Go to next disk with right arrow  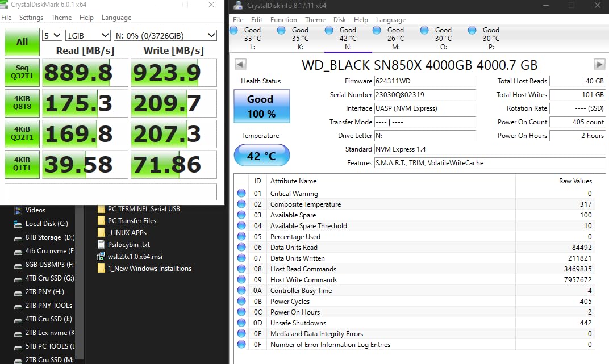599,64
